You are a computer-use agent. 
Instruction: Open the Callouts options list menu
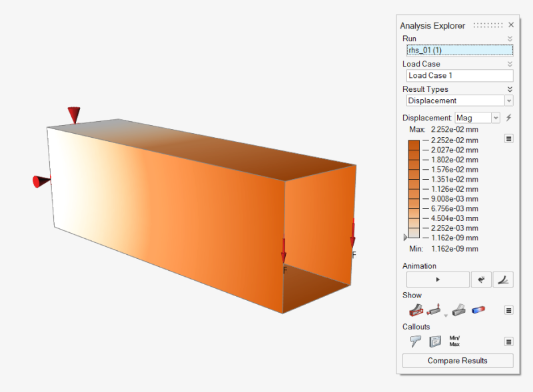pos(508,341)
